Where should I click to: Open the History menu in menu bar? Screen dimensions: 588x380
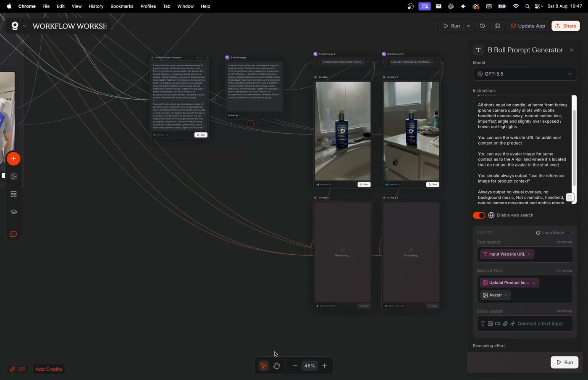tap(96, 6)
